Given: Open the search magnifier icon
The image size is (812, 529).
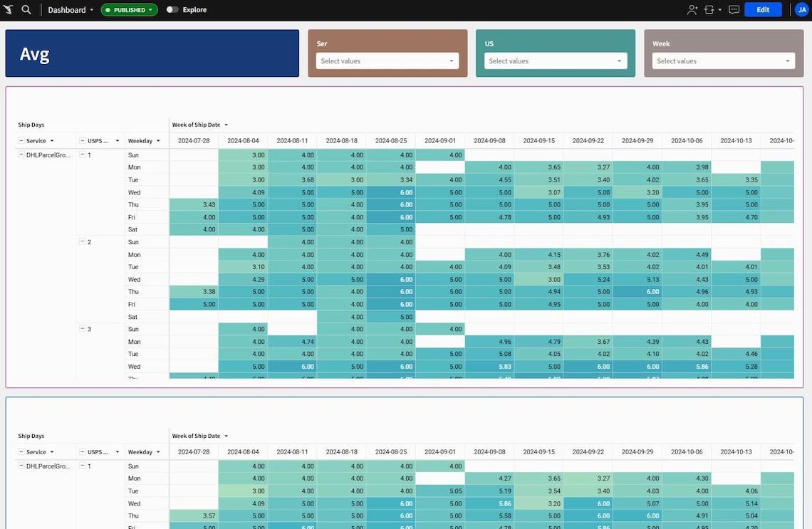Looking at the screenshot, I should pyautogui.click(x=26, y=10).
